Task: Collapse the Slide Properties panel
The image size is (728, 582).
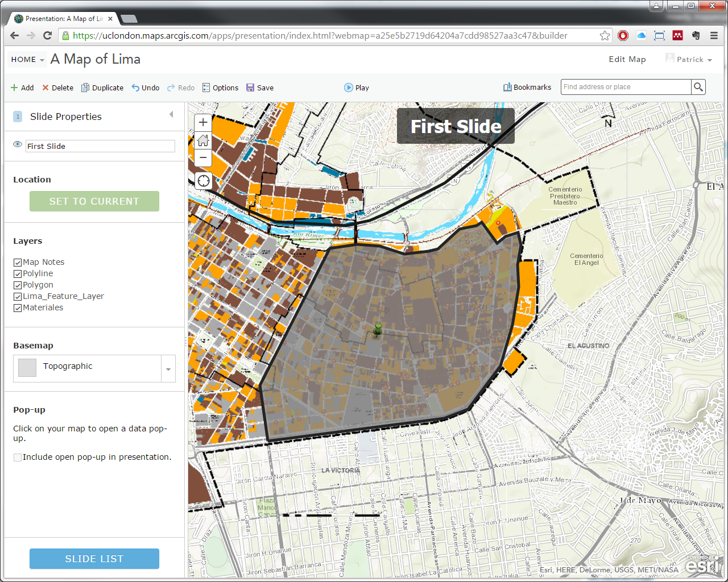Action: pyautogui.click(x=171, y=115)
